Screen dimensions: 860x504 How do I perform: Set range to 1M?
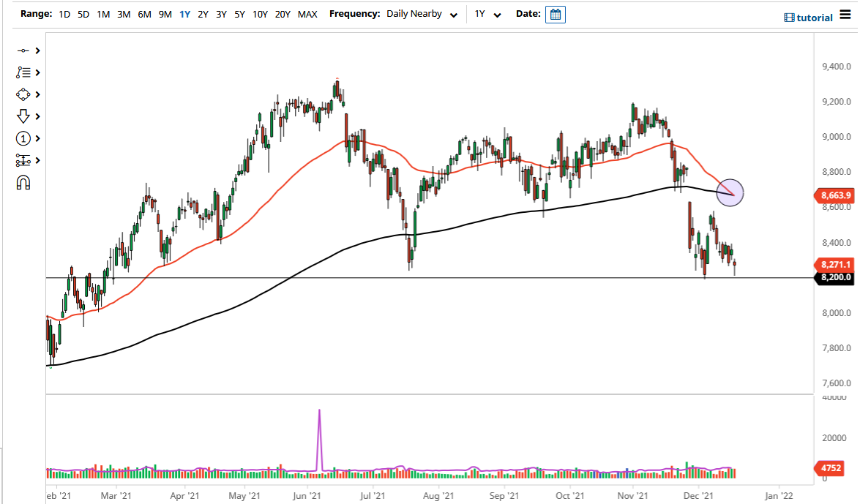click(103, 14)
